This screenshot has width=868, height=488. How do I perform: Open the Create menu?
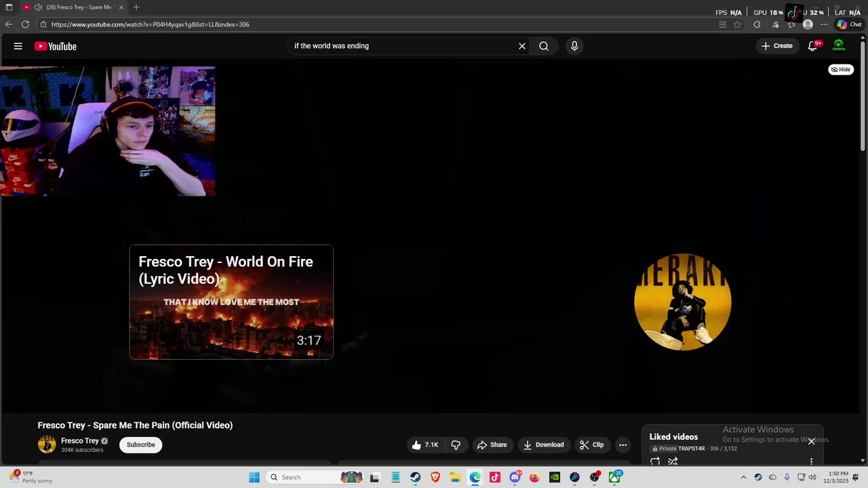(x=777, y=46)
